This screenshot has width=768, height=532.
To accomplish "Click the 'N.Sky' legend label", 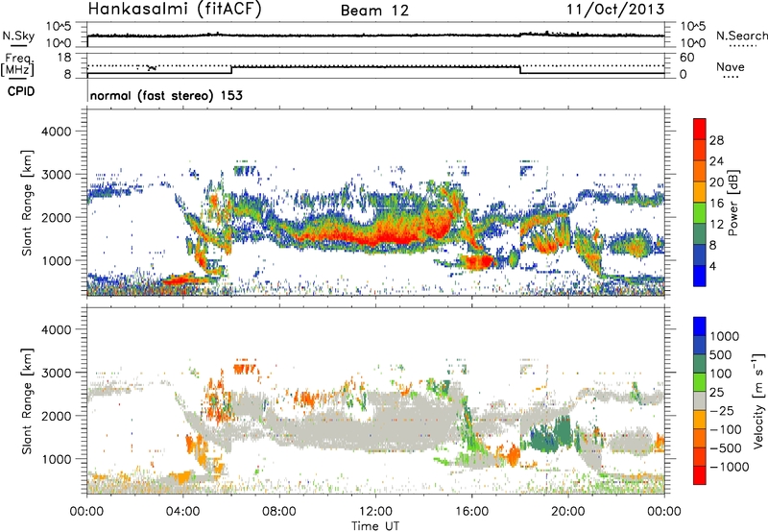I will [x=18, y=36].
